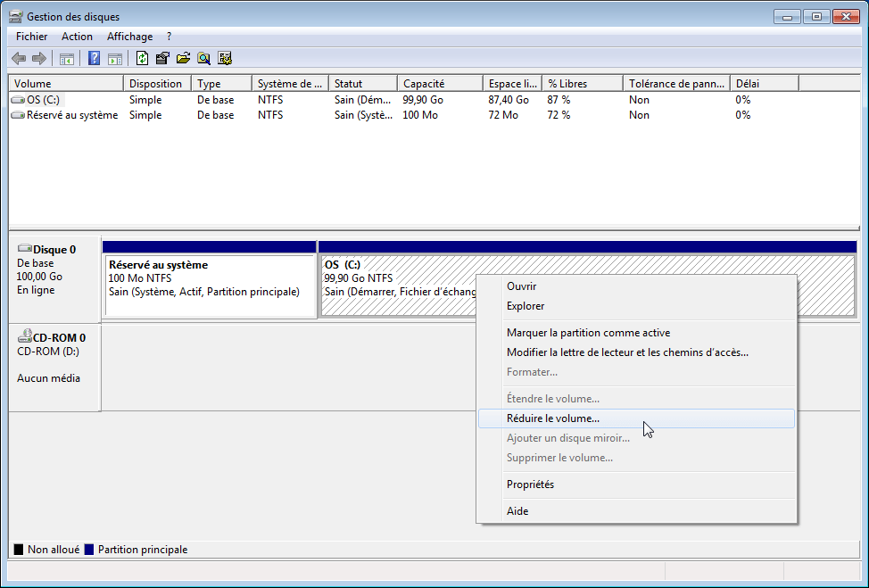Select Modifier la lettre de lecteur et les chemins d'accès
This screenshot has height=588, width=869.
tap(636, 352)
